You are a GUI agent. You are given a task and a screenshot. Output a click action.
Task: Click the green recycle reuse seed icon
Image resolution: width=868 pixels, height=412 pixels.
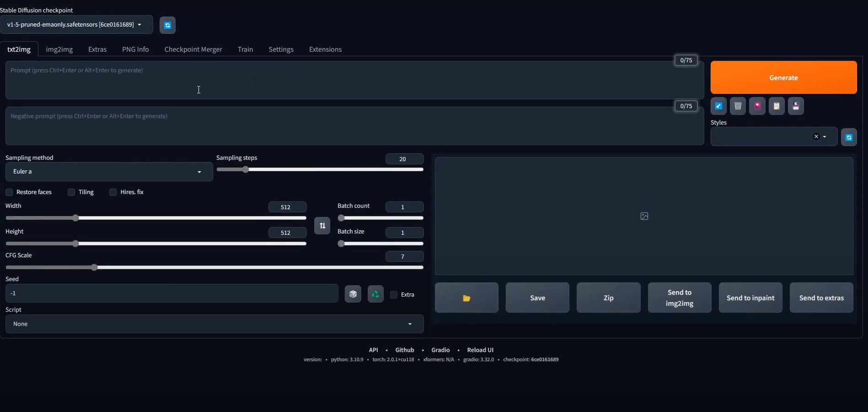[x=375, y=294]
